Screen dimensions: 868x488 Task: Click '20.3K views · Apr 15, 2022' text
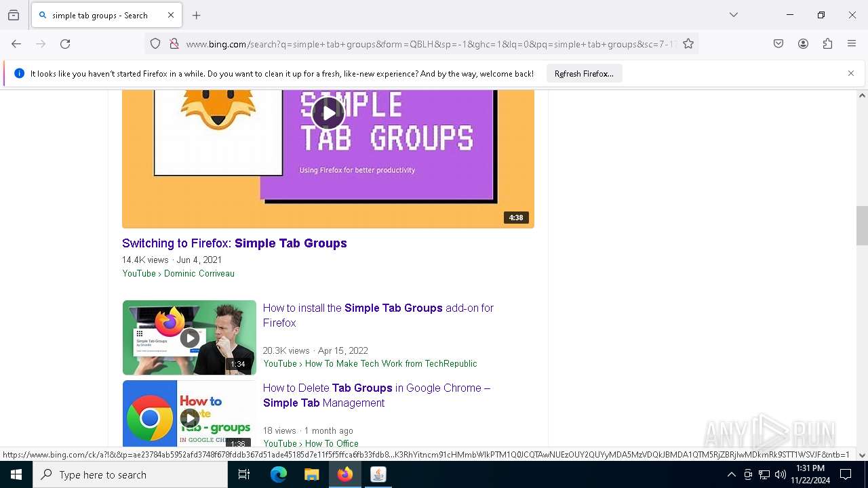(x=316, y=350)
